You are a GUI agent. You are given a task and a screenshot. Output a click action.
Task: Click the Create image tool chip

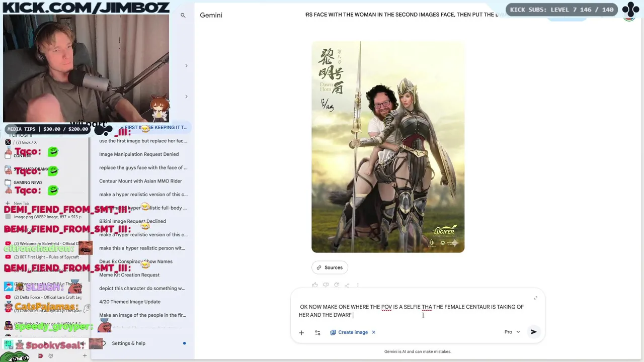click(349, 332)
